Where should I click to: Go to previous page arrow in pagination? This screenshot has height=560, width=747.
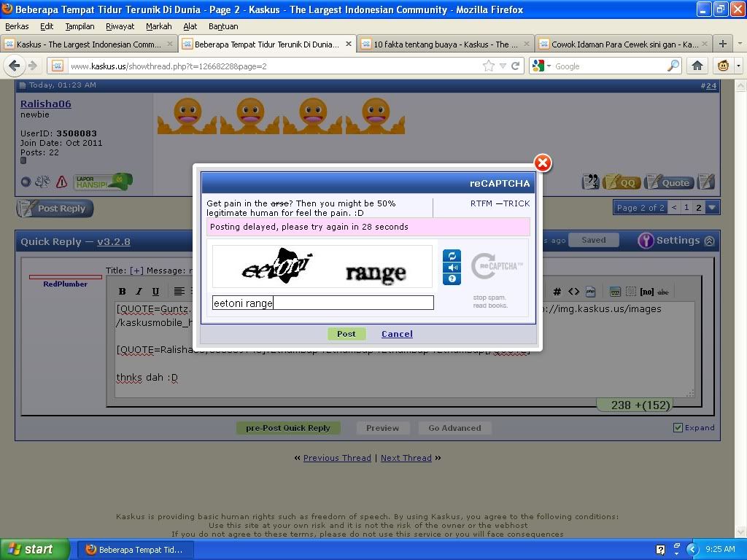pos(674,208)
